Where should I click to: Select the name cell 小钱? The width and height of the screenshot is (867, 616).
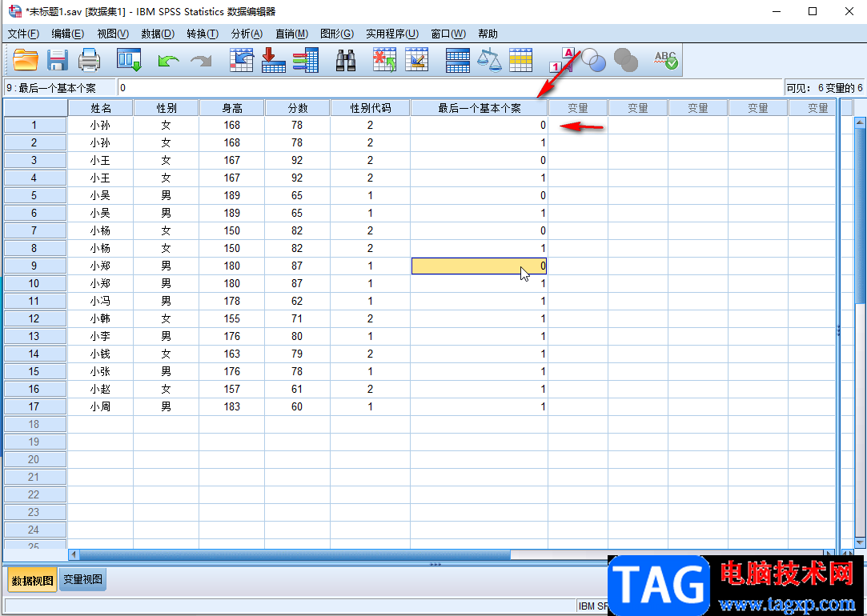click(x=100, y=354)
